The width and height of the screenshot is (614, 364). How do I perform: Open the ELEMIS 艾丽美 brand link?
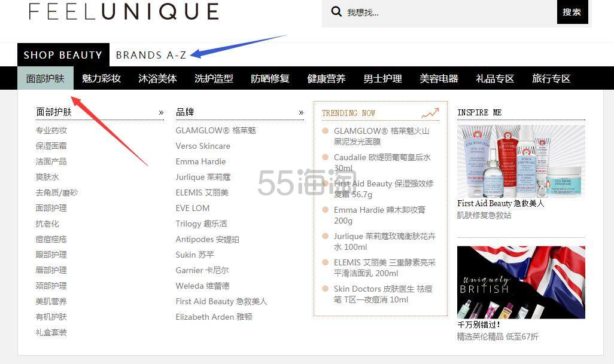click(202, 192)
